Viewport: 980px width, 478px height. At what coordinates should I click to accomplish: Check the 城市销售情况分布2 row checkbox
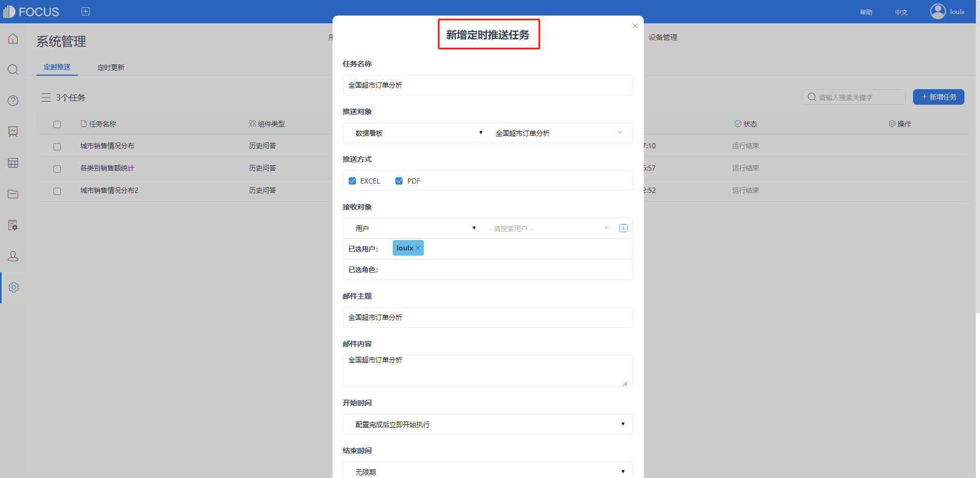click(x=57, y=191)
